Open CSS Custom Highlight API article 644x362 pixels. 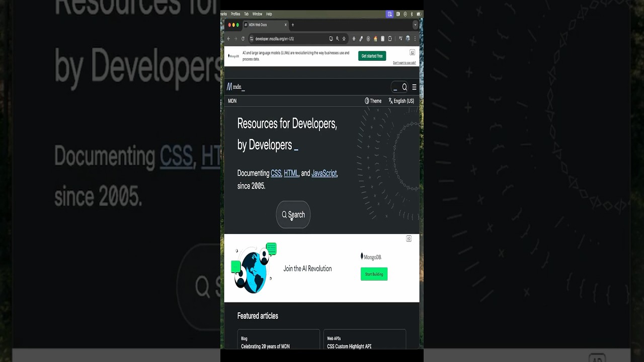349,346
